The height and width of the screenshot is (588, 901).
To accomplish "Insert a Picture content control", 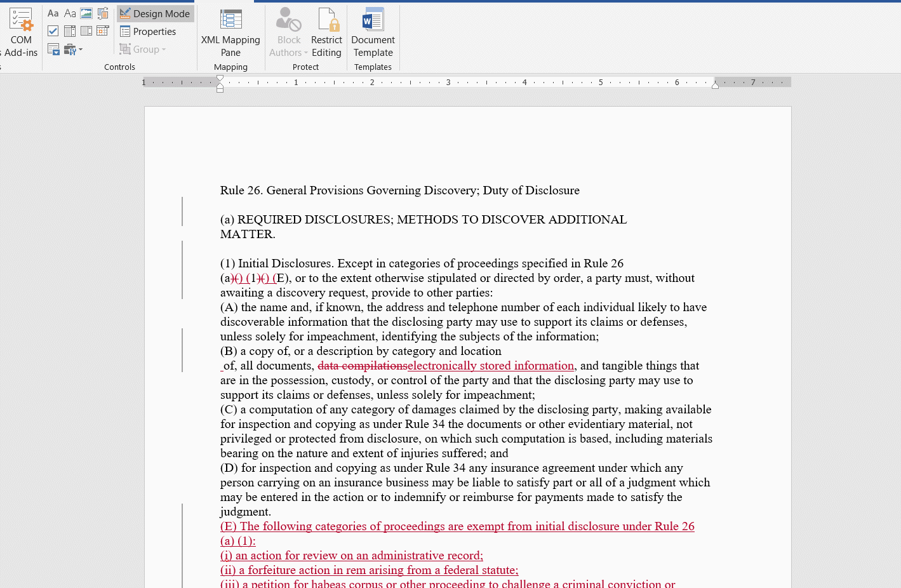I will (86, 13).
